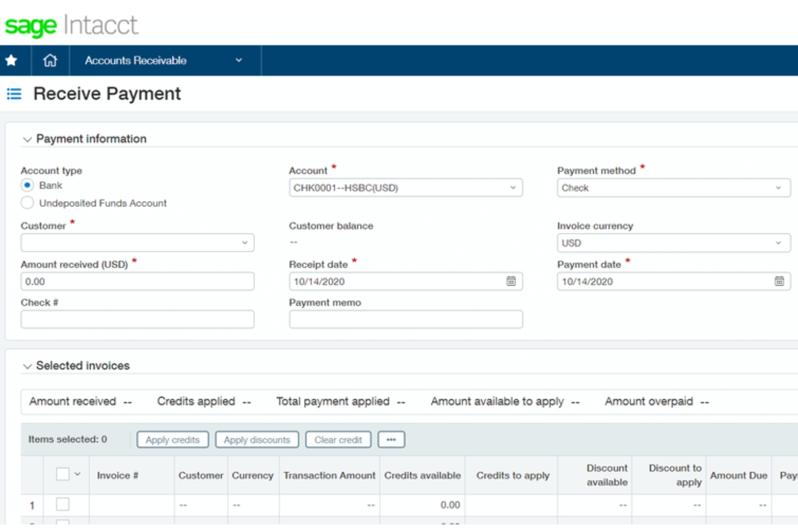Click the Credits to apply cell in row 1
Screen dimensions: 798x532
[511, 505]
